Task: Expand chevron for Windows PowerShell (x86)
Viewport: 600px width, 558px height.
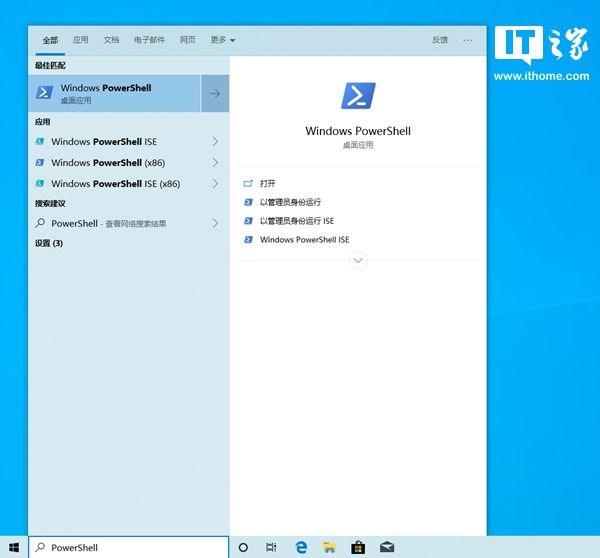Action: [x=215, y=163]
